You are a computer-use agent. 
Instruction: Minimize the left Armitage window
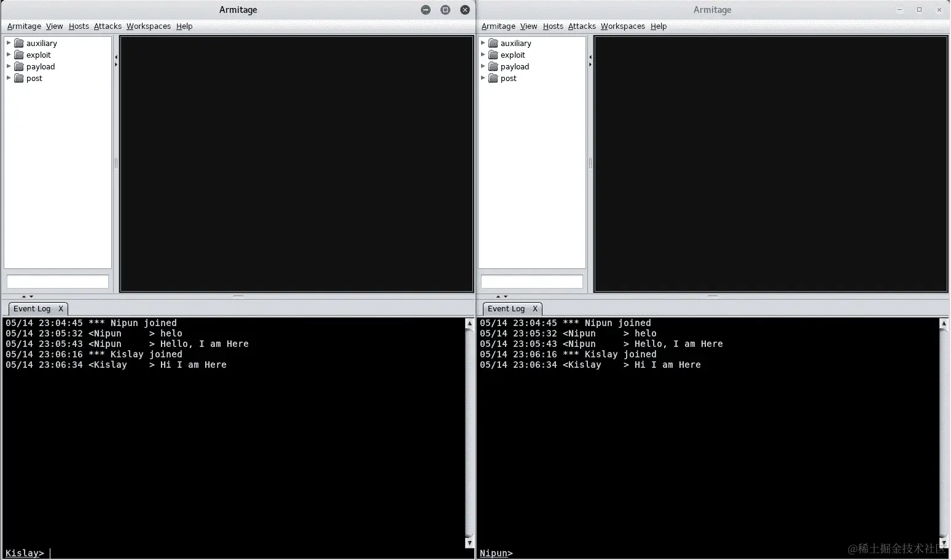[426, 10]
